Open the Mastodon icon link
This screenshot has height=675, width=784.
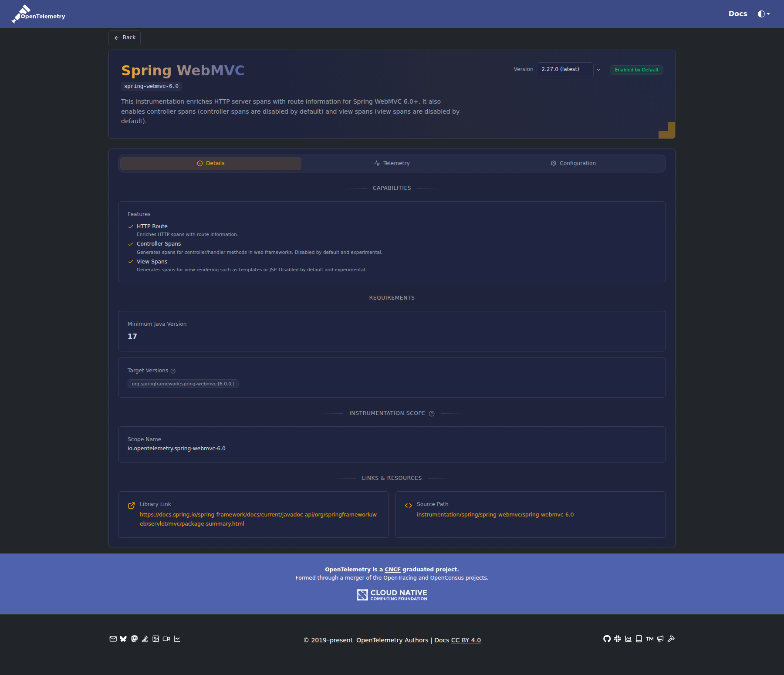point(134,639)
